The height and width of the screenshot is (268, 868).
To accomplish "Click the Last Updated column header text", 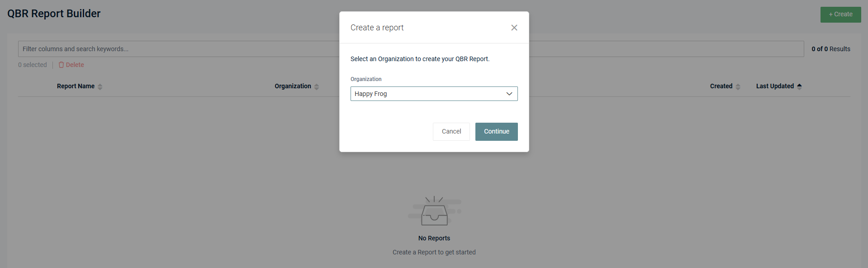I will tap(775, 86).
